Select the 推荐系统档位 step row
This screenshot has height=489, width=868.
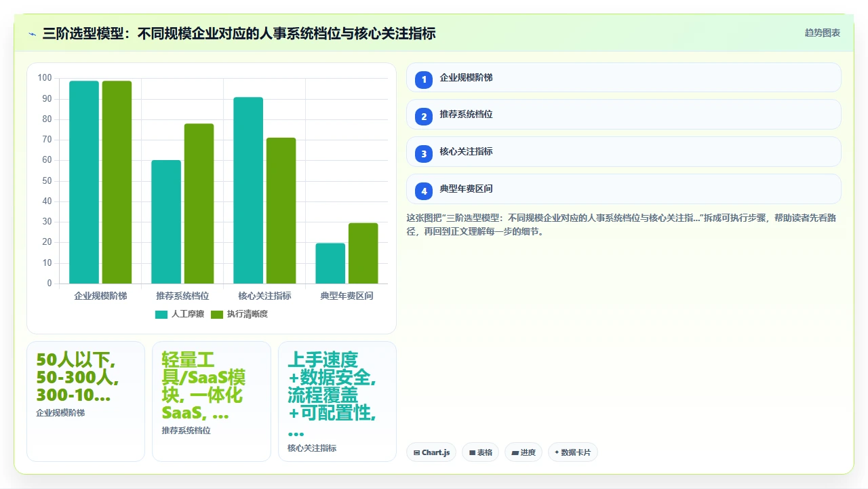tap(624, 115)
